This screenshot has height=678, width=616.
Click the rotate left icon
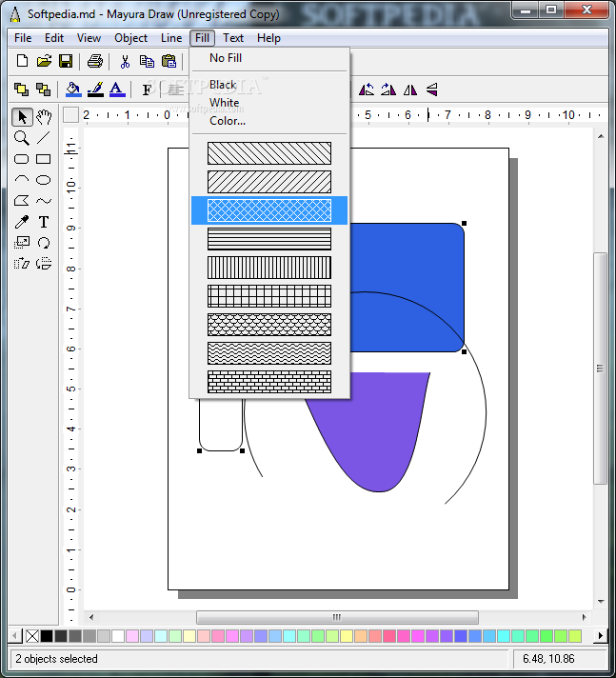tap(367, 90)
